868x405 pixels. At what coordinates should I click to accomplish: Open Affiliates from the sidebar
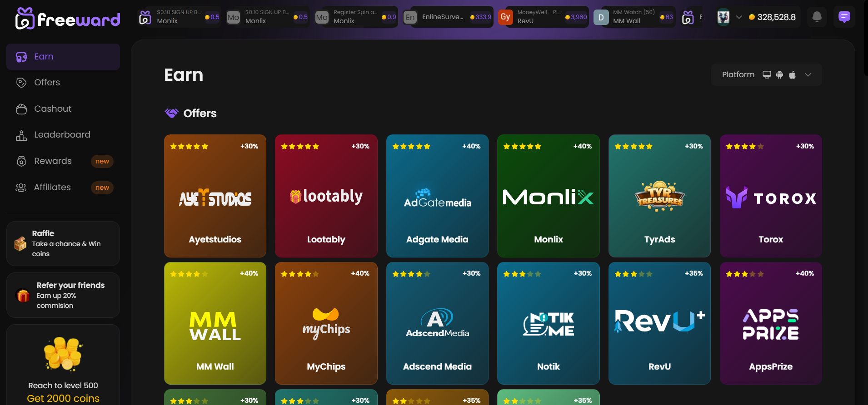click(63, 188)
